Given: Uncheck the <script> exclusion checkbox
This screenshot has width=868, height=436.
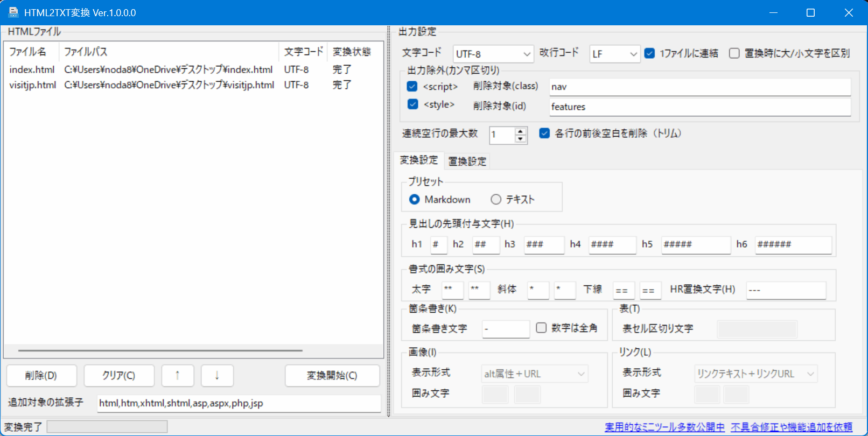Looking at the screenshot, I should tap(412, 86).
